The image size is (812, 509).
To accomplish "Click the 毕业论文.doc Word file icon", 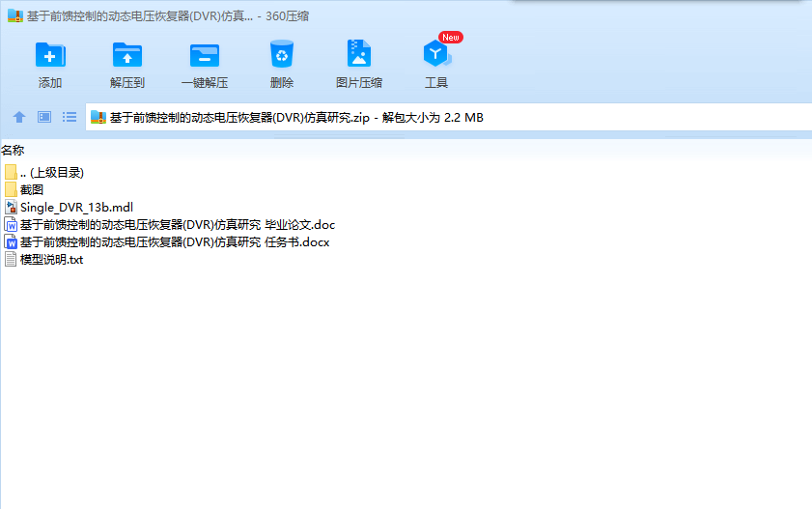I will [11, 225].
